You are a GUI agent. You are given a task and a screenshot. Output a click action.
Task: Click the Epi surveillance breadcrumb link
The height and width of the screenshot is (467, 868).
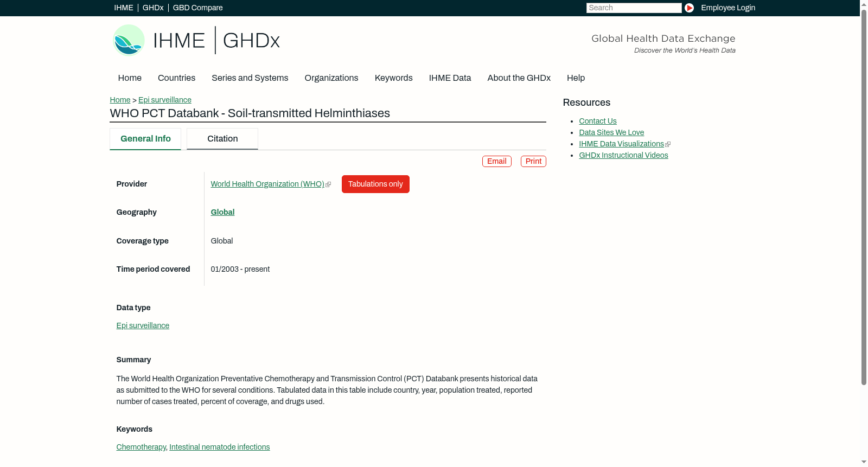coord(165,100)
